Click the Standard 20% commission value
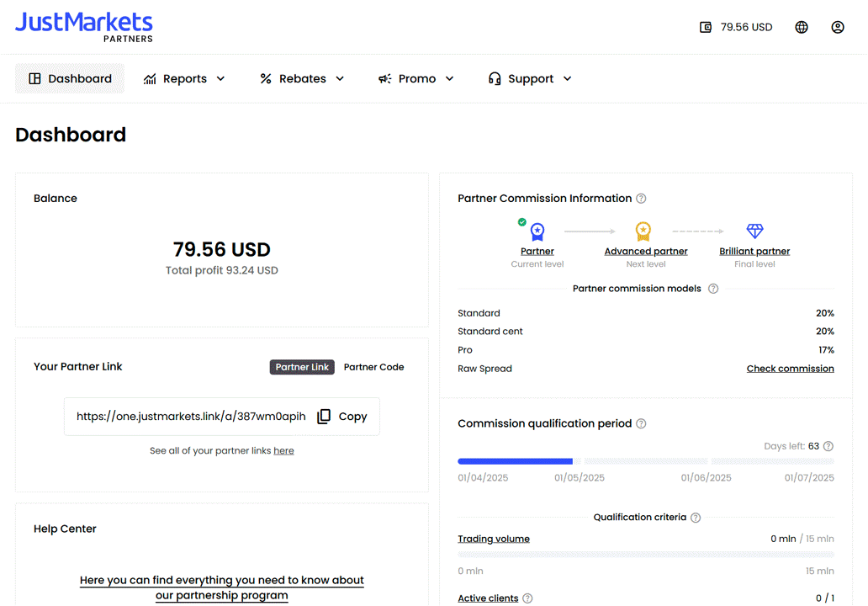868x606 pixels. pos(825,314)
